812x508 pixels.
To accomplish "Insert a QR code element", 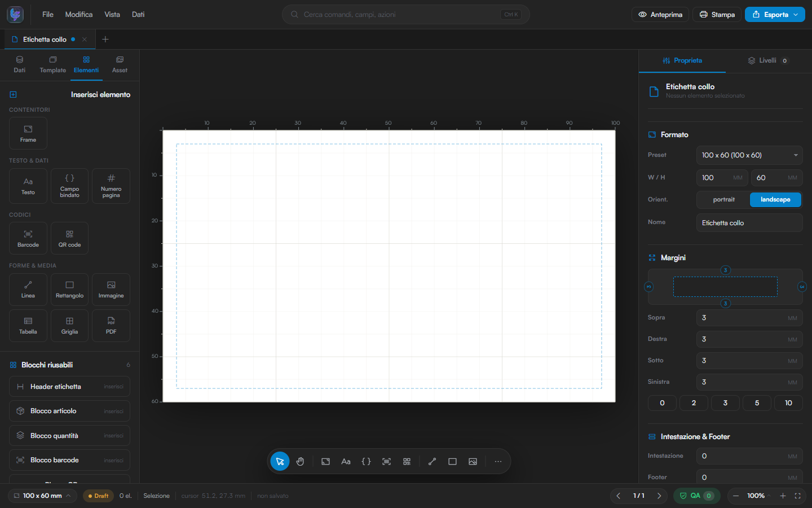I will pyautogui.click(x=69, y=238).
